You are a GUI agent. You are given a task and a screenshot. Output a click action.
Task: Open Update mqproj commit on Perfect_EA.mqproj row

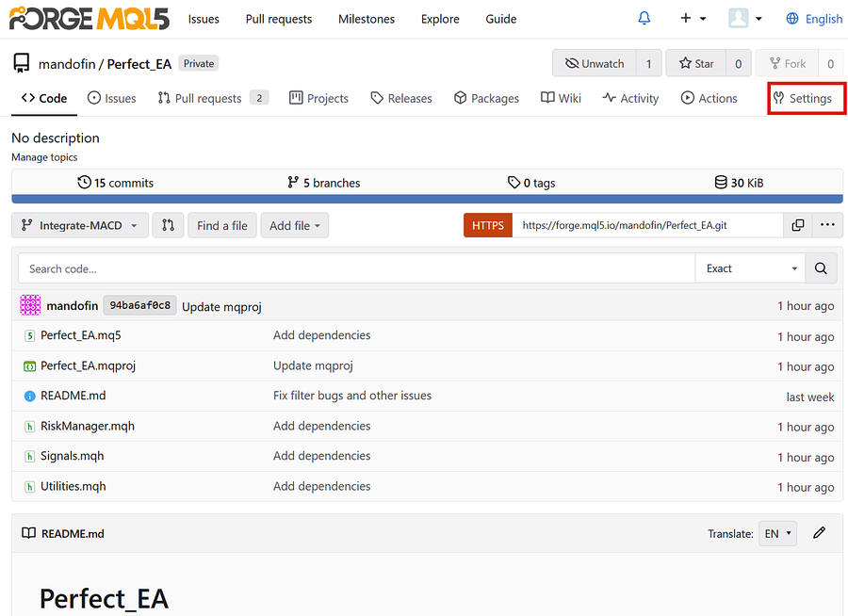[x=313, y=366]
